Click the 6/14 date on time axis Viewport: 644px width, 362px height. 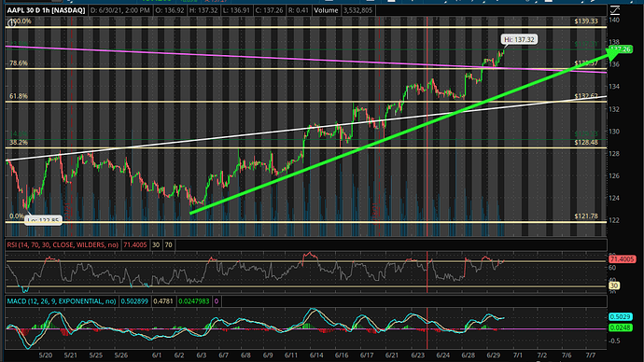tap(315, 355)
